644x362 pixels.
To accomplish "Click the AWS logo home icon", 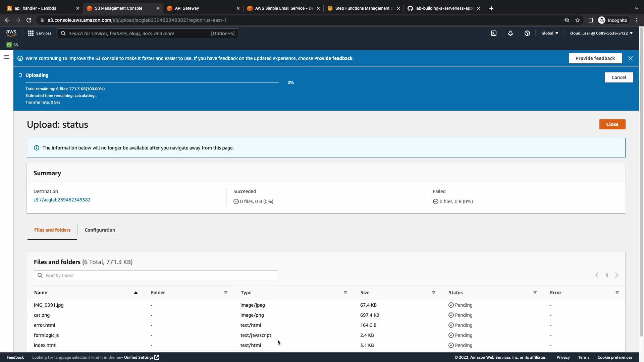I will pyautogui.click(x=11, y=33).
